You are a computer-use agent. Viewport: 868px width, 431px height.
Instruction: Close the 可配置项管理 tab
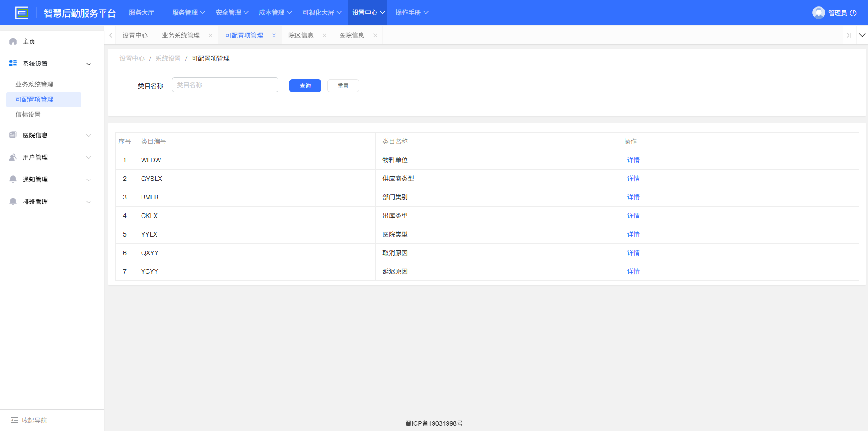[274, 36]
